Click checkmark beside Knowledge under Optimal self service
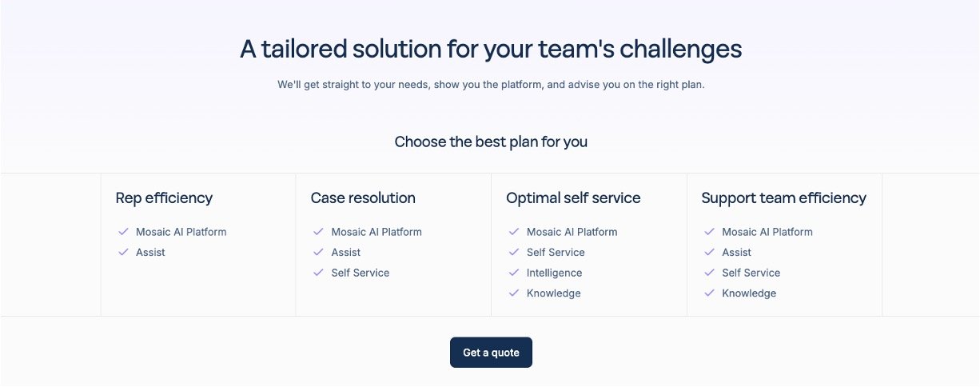The width and height of the screenshot is (980, 387). coord(514,293)
